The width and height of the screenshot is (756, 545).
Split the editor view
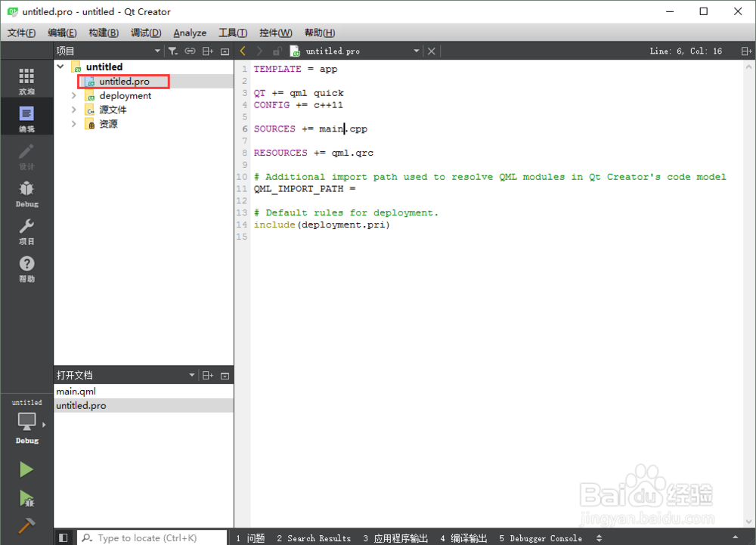coord(746,51)
